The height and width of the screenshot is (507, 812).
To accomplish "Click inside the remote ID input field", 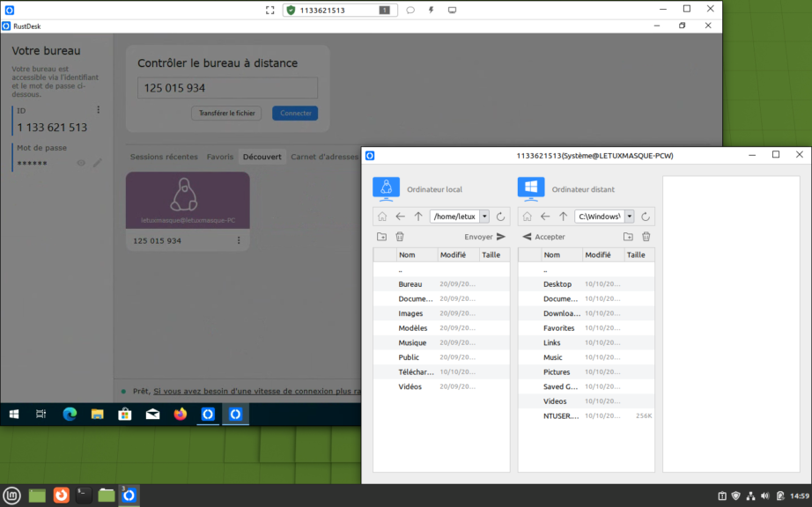I will click(227, 87).
